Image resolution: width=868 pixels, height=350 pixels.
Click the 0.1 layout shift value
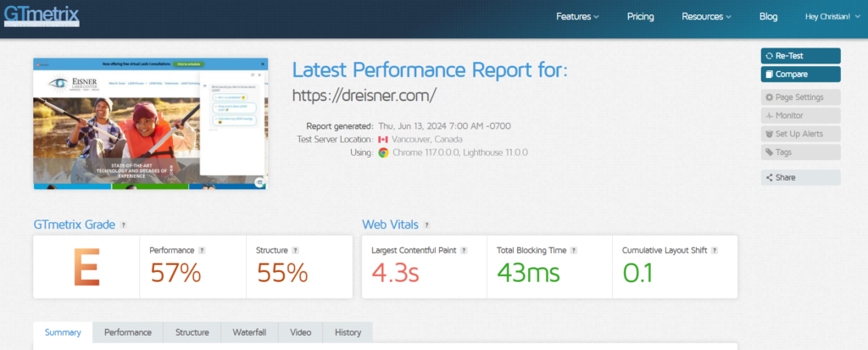[x=637, y=273]
